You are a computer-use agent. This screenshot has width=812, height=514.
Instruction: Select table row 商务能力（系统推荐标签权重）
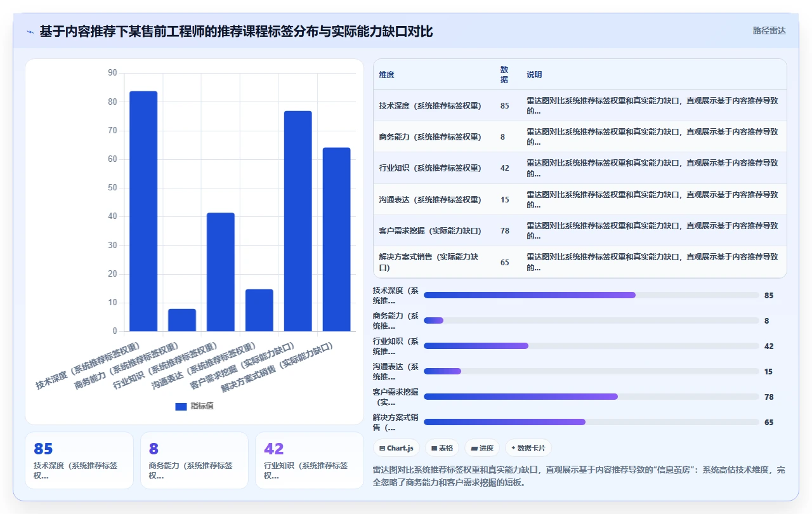coord(580,137)
